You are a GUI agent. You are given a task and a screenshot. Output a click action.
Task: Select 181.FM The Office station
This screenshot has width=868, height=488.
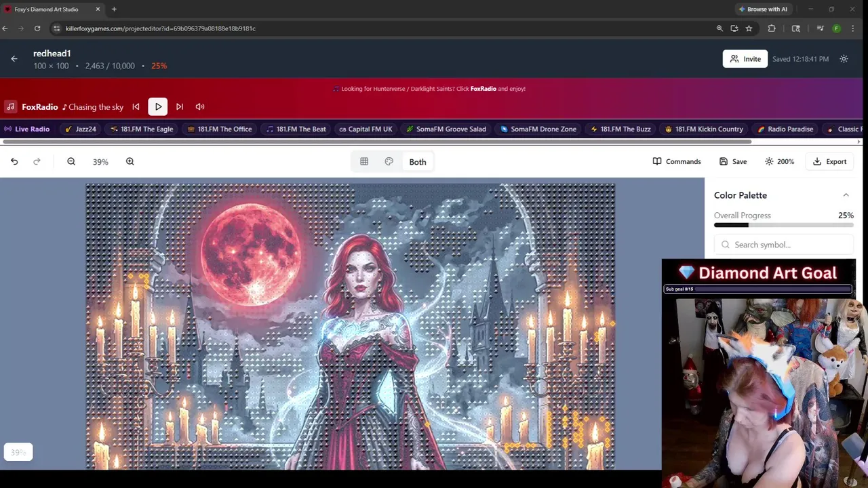[220, 129]
